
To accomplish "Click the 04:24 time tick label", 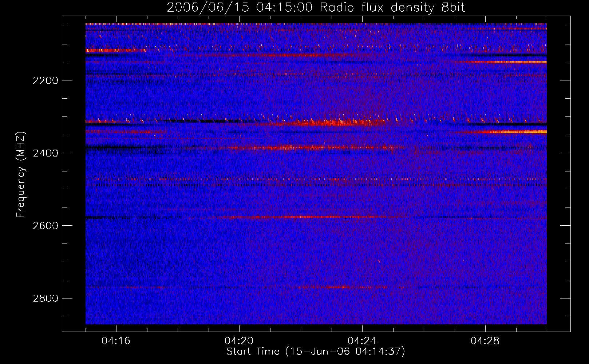I will [x=362, y=341].
